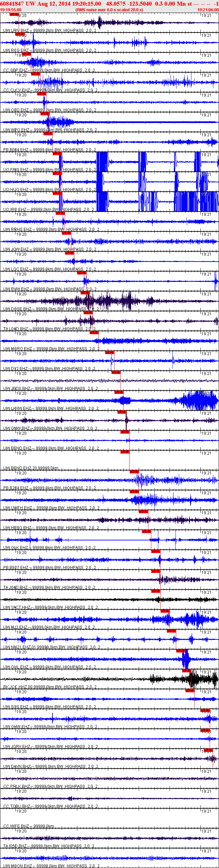The image size is (219, 868).
Task: Click the start time 19:19:55.00 label
Action: point(11,10)
